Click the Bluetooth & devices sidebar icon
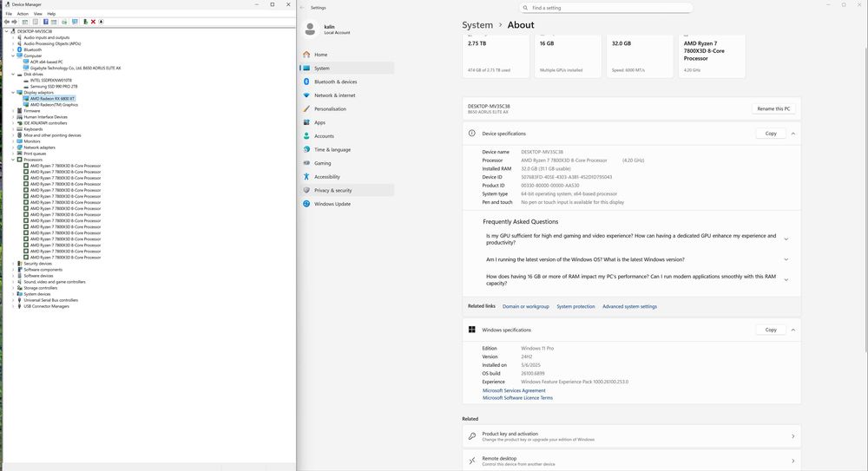Screen dimensions: 868x471 (306, 82)
